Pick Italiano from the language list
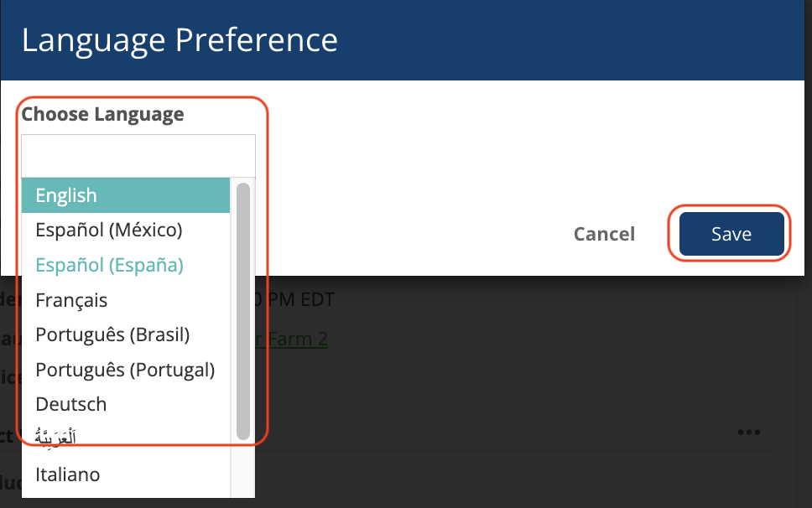 coord(125,474)
